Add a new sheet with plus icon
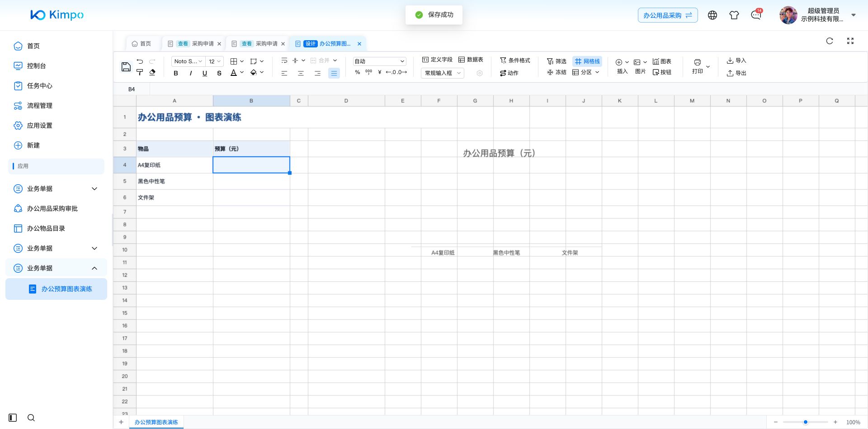The width and height of the screenshot is (868, 429). 121,422
